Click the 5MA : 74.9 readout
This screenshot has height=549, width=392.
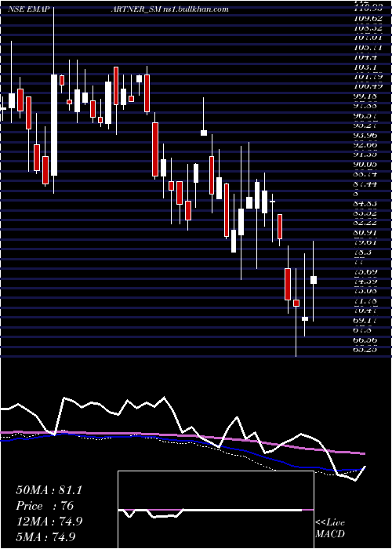[46, 536]
